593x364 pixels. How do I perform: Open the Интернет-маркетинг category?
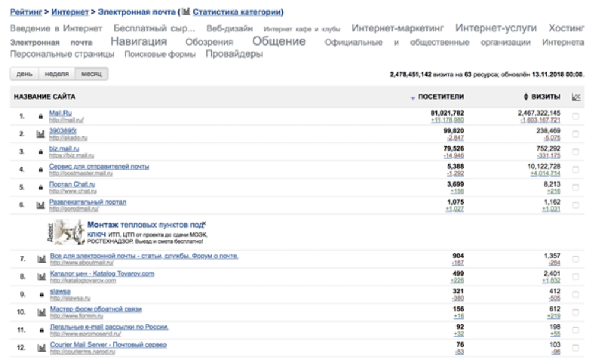coord(397,28)
